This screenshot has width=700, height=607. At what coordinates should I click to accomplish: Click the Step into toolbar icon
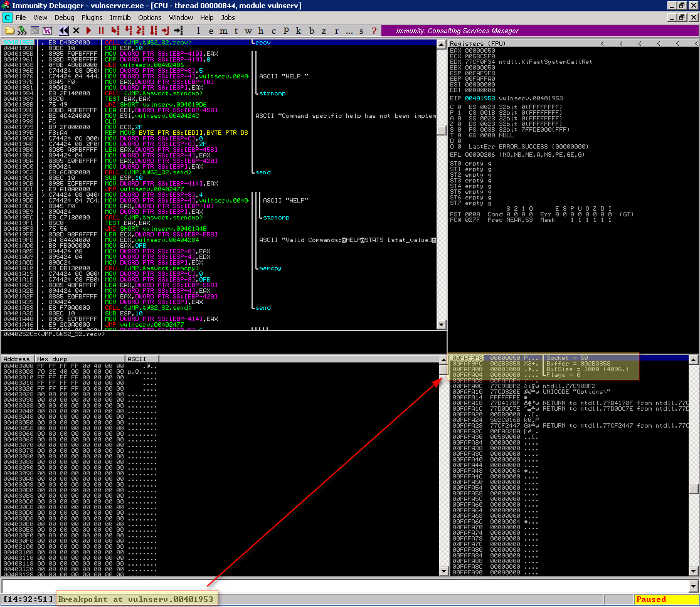click(115, 30)
